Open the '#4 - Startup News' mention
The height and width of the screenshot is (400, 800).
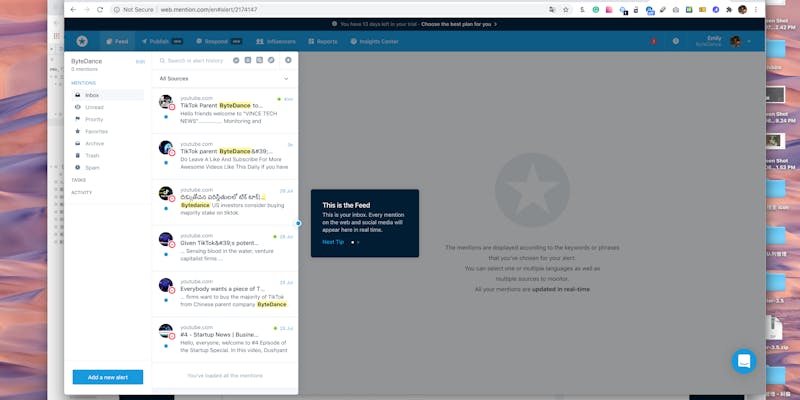(224, 340)
